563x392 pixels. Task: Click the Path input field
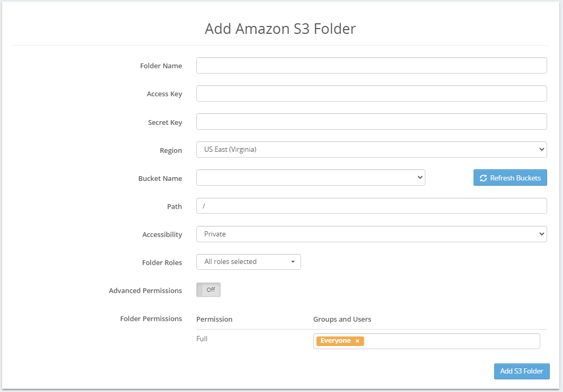click(371, 206)
